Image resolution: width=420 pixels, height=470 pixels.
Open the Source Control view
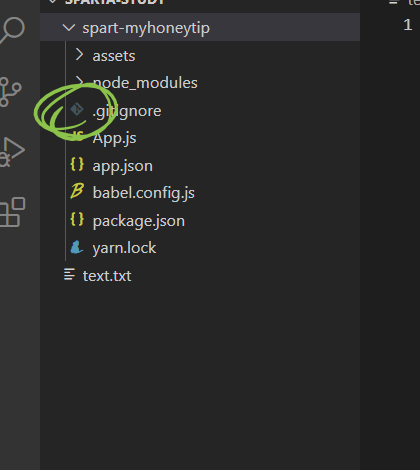10,92
